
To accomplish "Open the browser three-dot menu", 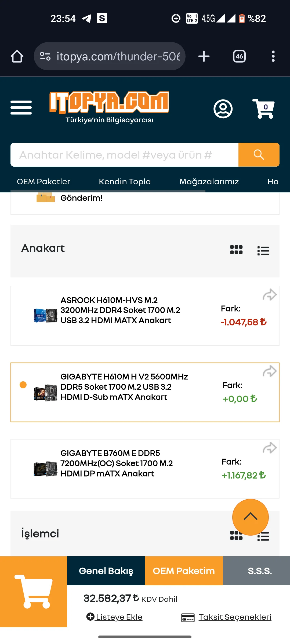I will pyautogui.click(x=273, y=56).
